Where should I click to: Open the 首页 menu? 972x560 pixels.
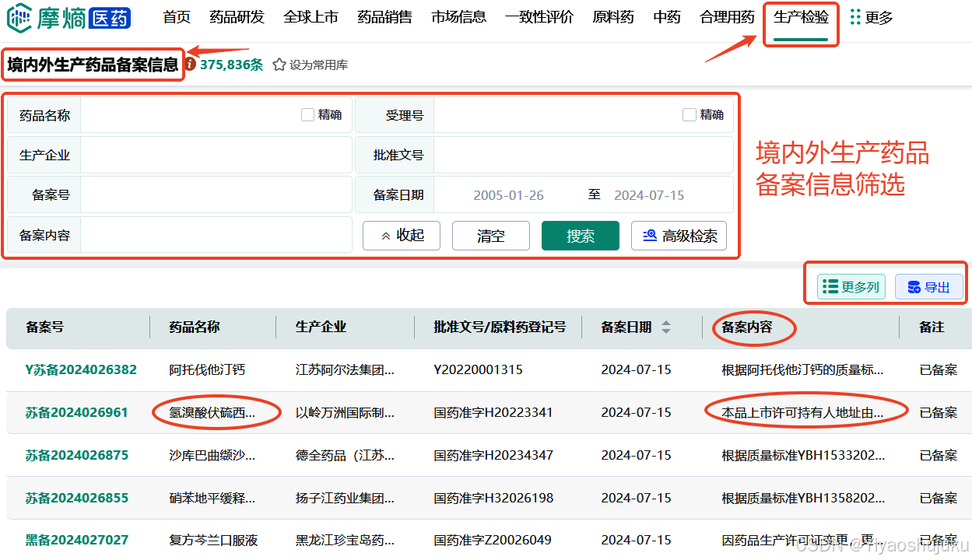click(177, 17)
